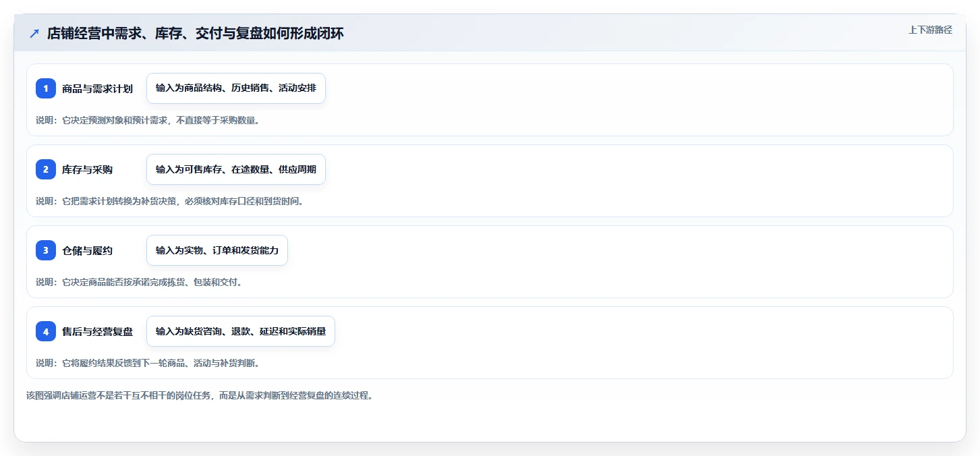This screenshot has width=980, height=456.
Task: Click the 输入为商品结构、历史销售、活动安排 chip
Action: click(236, 88)
